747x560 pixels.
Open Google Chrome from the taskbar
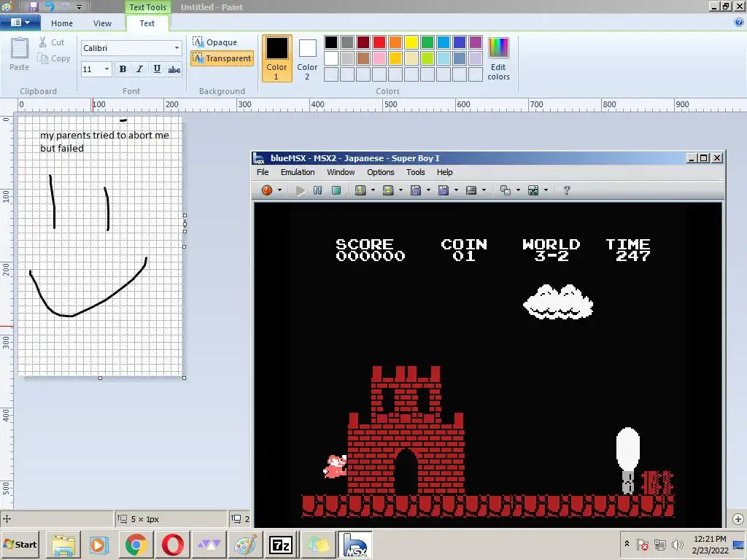(136, 544)
